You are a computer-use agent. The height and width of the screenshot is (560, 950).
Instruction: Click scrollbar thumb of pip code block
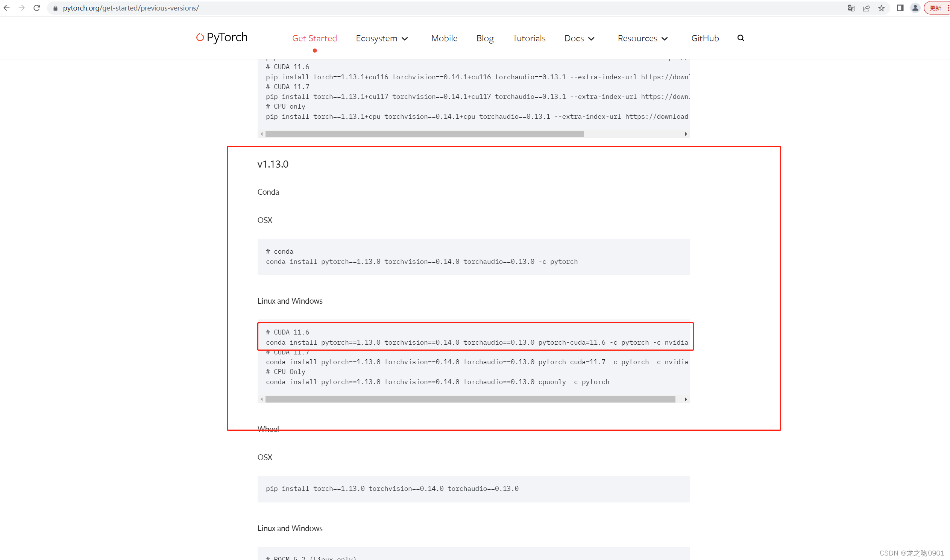[x=424, y=134]
